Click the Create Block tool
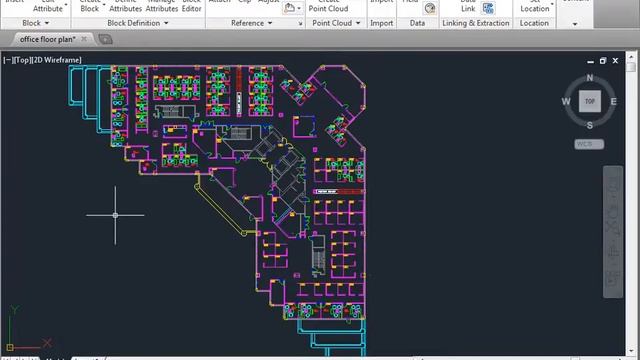The width and height of the screenshot is (640, 360). coord(90,6)
